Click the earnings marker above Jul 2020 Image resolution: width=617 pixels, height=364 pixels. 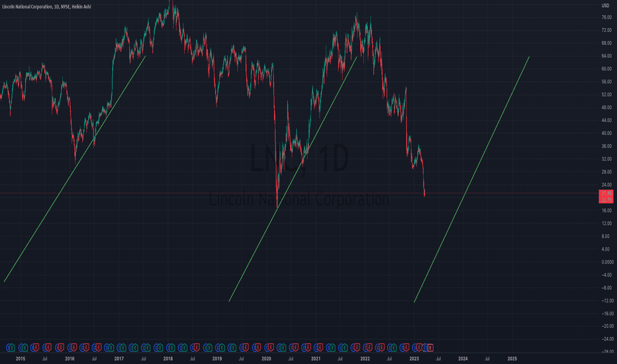point(294,347)
